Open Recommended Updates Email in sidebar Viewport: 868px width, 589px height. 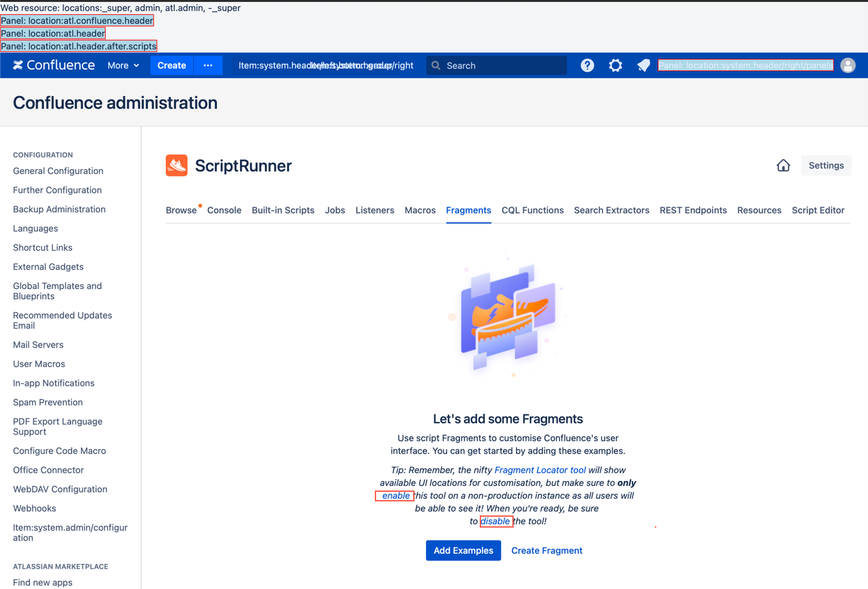(63, 320)
